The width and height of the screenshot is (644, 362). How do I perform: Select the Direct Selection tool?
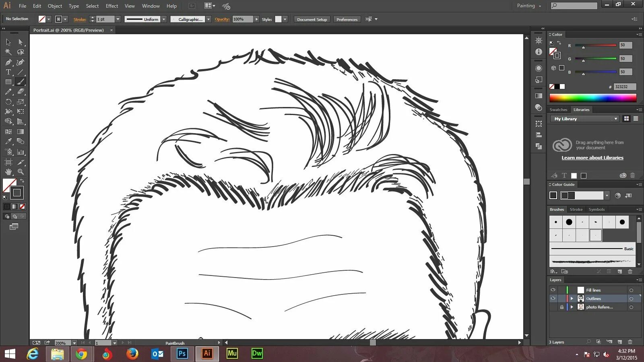click(x=21, y=42)
